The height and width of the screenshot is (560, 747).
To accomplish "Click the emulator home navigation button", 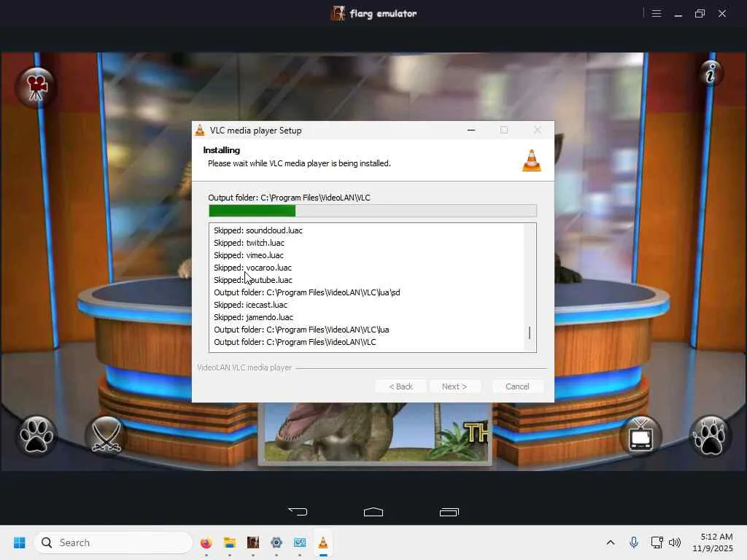I will pos(373,512).
